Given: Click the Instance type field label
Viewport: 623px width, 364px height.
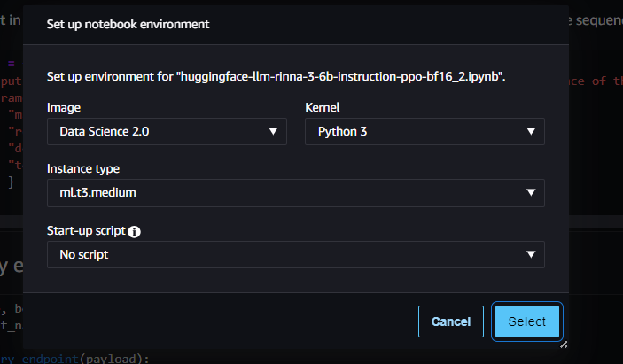Looking at the screenshot, I should [83, 168].
